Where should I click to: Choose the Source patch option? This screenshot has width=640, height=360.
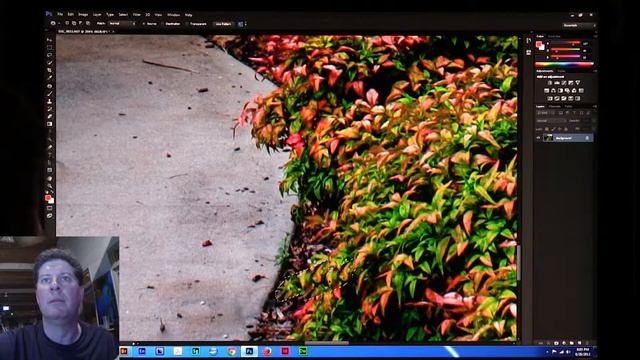tap(149, 24)
